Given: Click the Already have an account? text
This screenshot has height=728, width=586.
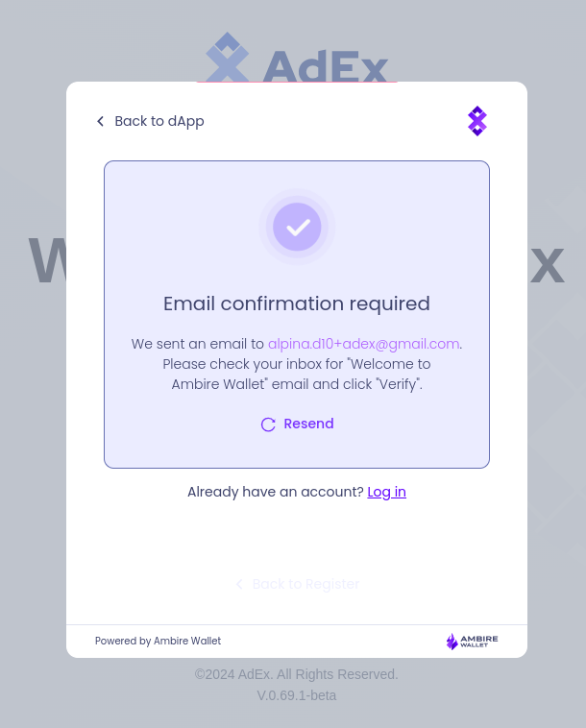Looking at the screenshot, I should [x=275, y=492].
